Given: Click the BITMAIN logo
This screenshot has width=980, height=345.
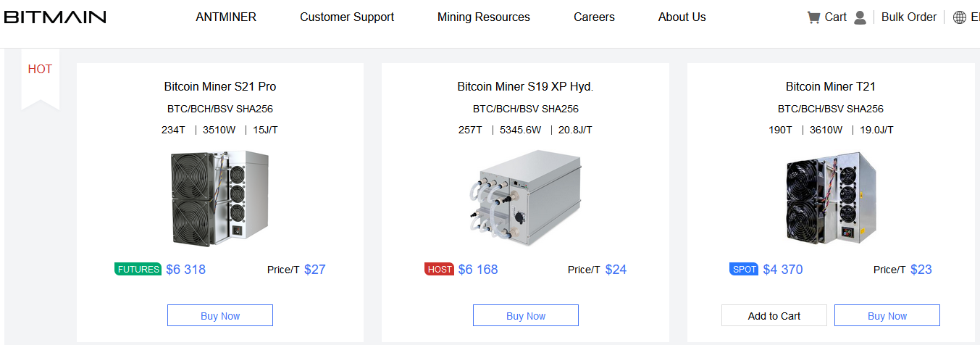Looking at the screenshot, I should pos(55,17).
